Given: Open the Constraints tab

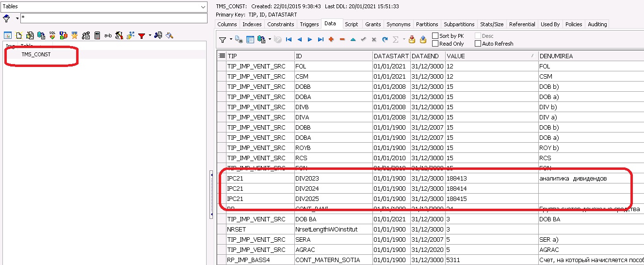Looking at the screenshot, I should [280, 24].
